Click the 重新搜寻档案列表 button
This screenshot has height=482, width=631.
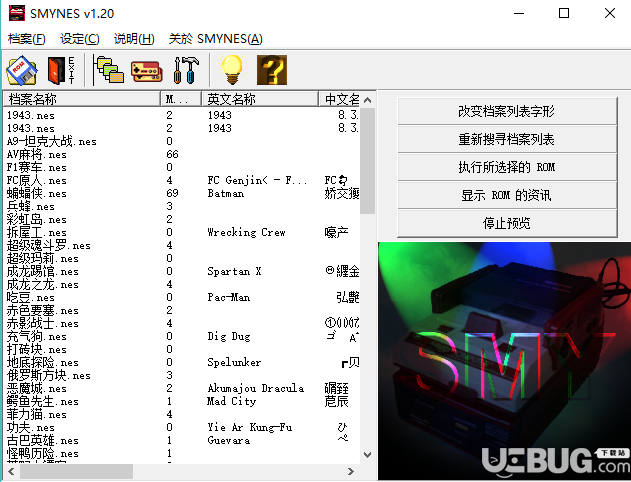(507, 139)
